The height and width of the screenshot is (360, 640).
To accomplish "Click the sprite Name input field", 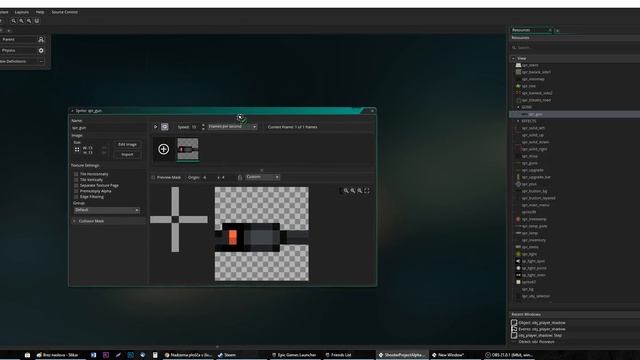I will (108, 128).
